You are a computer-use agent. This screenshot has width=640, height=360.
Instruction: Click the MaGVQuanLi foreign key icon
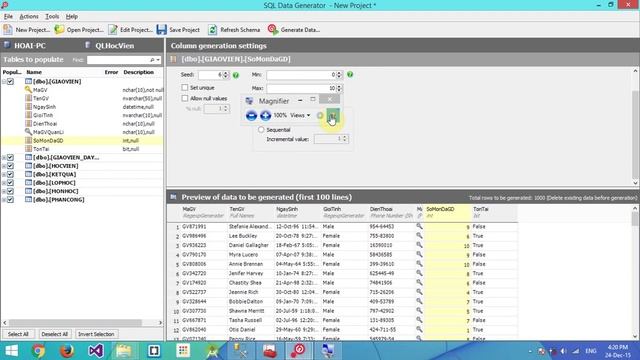[28, 132]
